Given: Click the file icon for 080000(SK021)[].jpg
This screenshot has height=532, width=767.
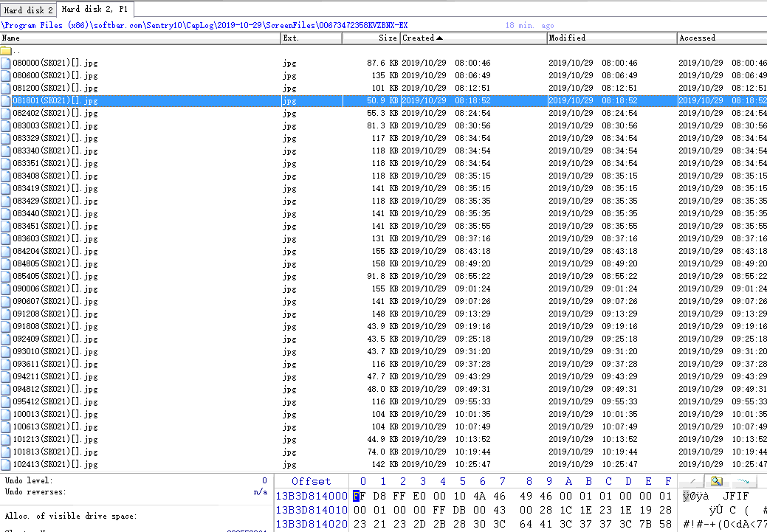Looking at the screenshot, I should pos(5,63).
